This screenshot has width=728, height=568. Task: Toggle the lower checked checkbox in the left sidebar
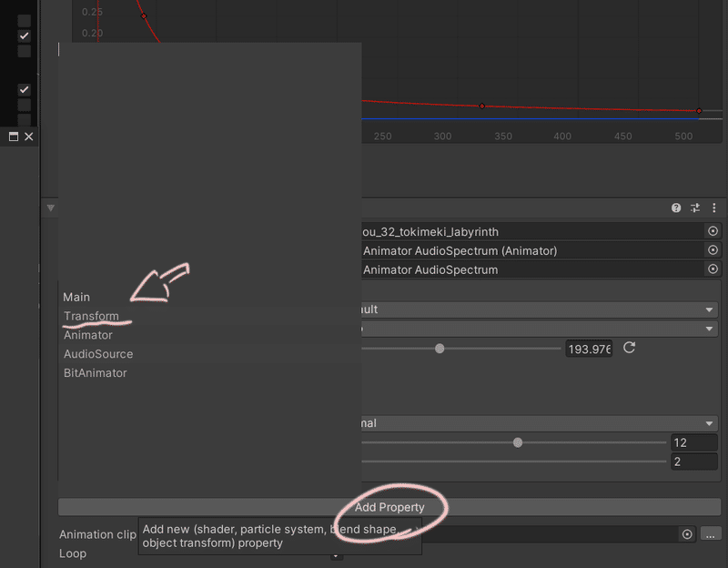coord(24,88)
